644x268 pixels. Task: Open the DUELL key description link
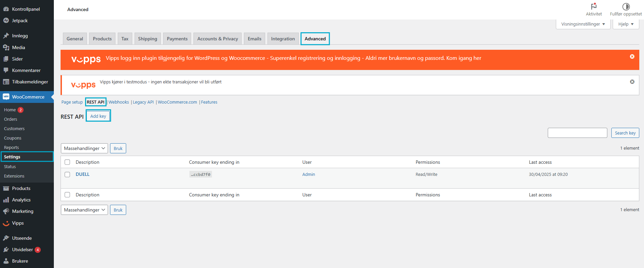click(82, 174)
